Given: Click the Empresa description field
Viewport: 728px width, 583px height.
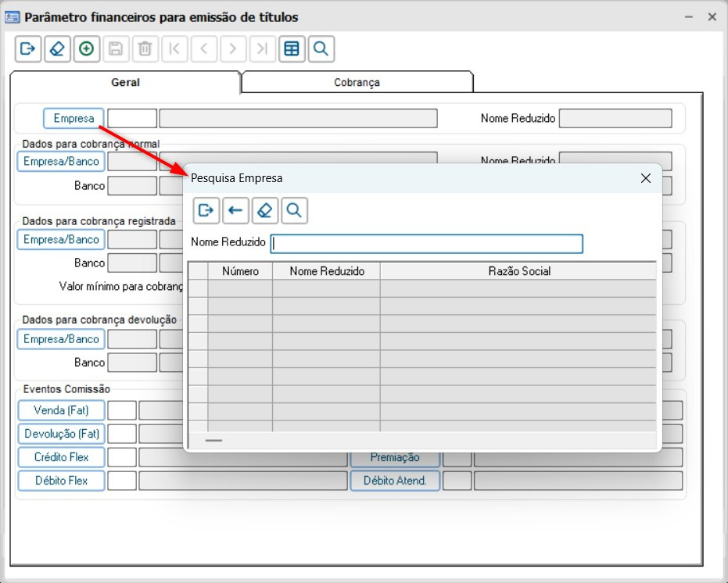Looking at the screenshot, I should coord(298,118).
